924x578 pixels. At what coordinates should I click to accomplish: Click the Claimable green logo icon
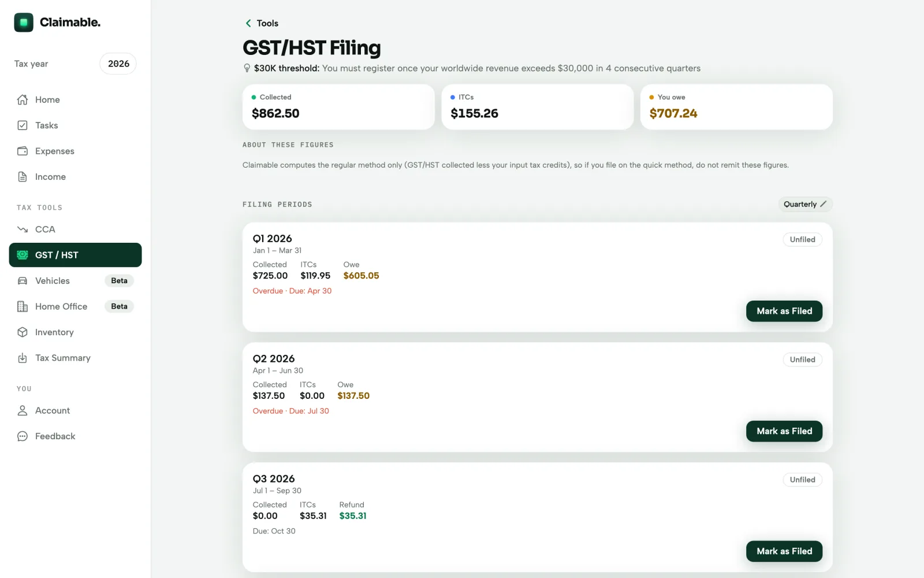[x=24, y=23]
